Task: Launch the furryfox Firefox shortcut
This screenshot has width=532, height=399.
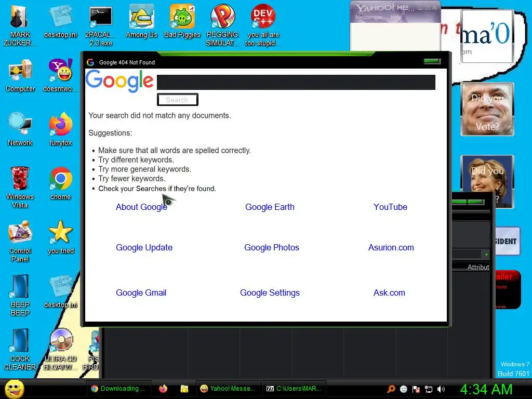Action: (60, 129)
